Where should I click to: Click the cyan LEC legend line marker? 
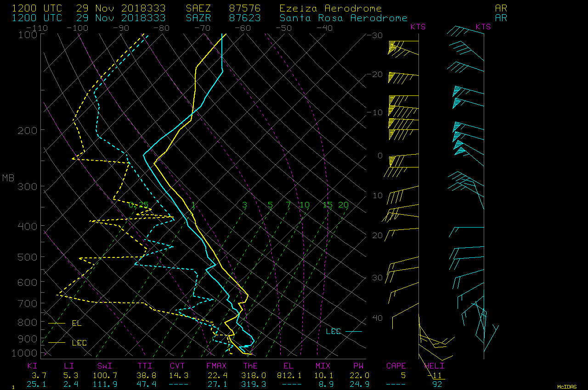[x=353, y=331]
